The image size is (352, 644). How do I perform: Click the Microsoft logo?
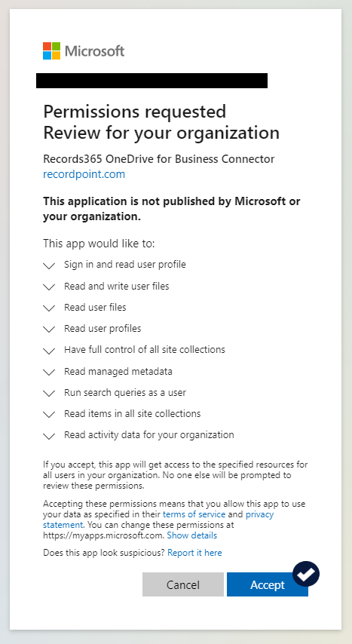click(x=84, y=51)
